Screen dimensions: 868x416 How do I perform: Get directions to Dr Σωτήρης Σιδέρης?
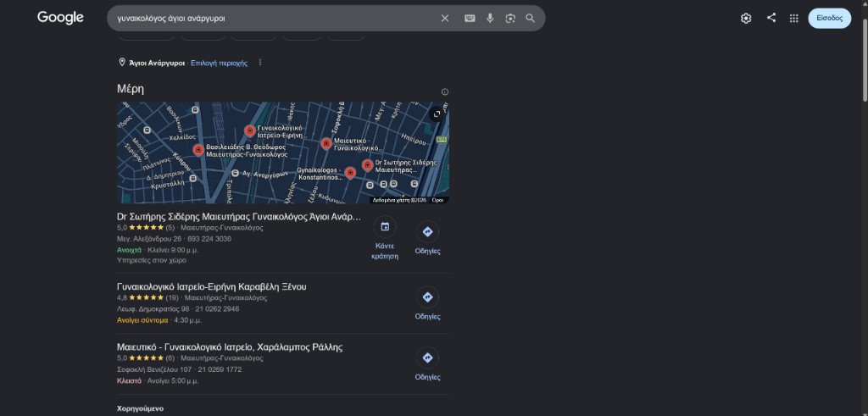tap(427, 232)
